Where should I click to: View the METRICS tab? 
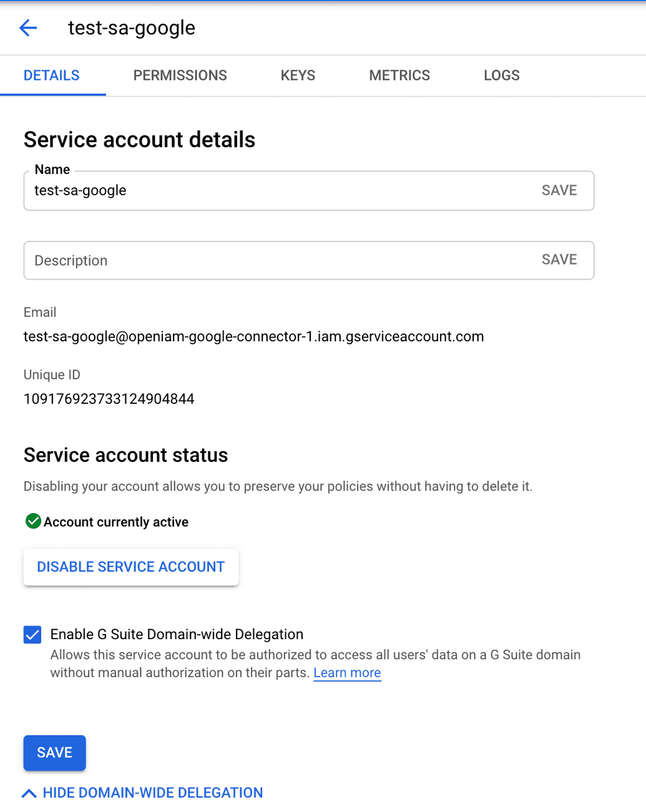399,76
